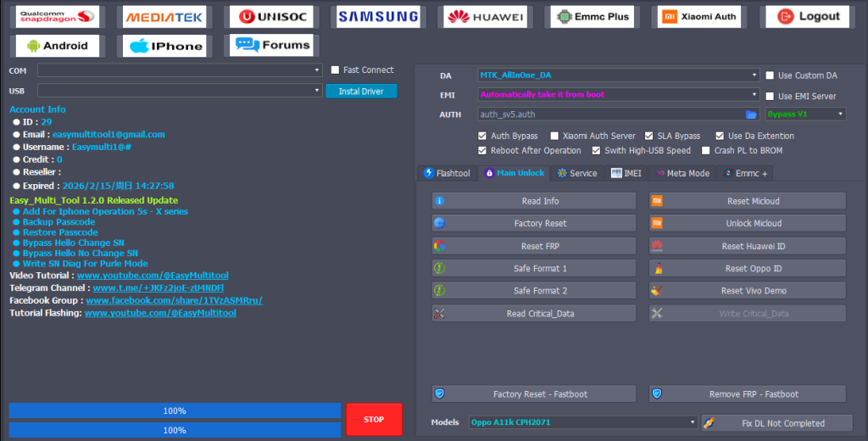Run the Factory Reset operation

coord(534,223)
